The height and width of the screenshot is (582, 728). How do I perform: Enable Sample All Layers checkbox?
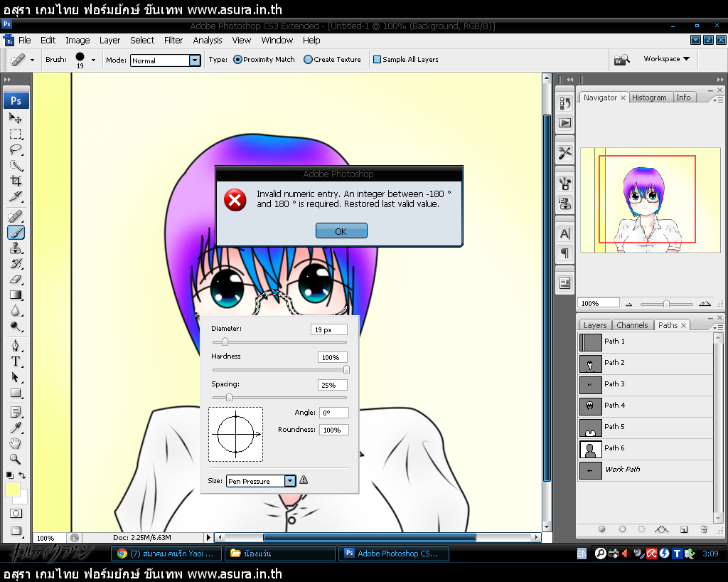point(406,60)
